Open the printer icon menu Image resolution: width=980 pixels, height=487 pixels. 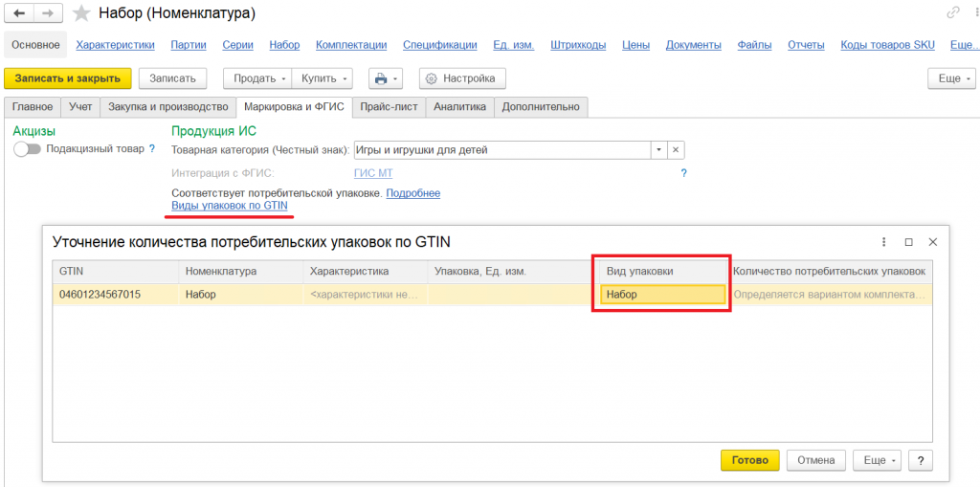386,78
